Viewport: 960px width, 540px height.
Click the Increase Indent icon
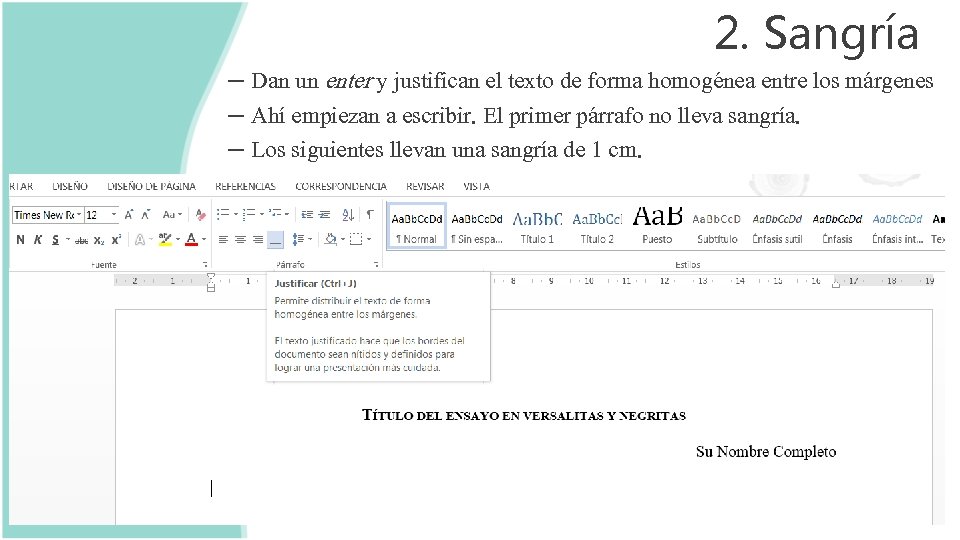tap(324, 214)
